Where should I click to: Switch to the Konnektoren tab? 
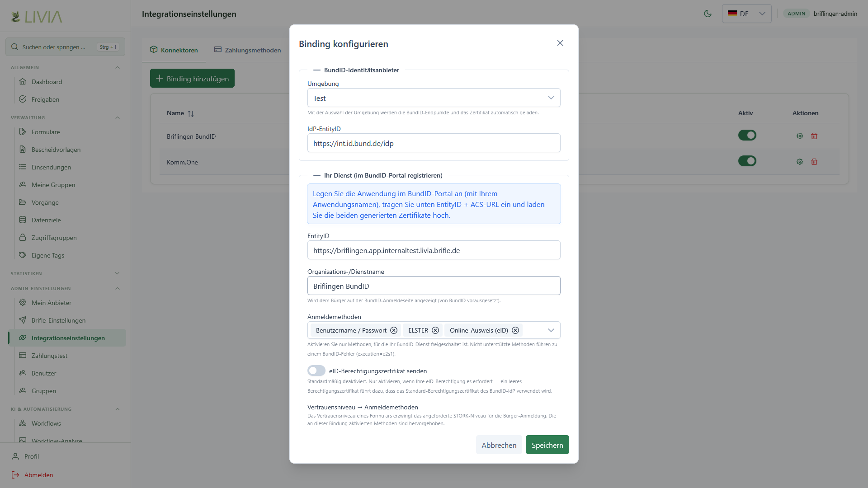coord(174,50)
